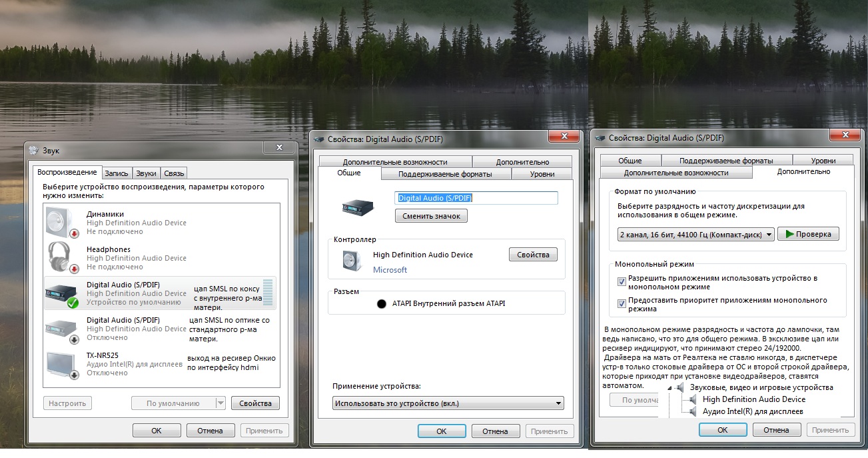Screen dimensions: 868x458
Task: Open the default format bit depth dropdown
Action: coord(695,235)
